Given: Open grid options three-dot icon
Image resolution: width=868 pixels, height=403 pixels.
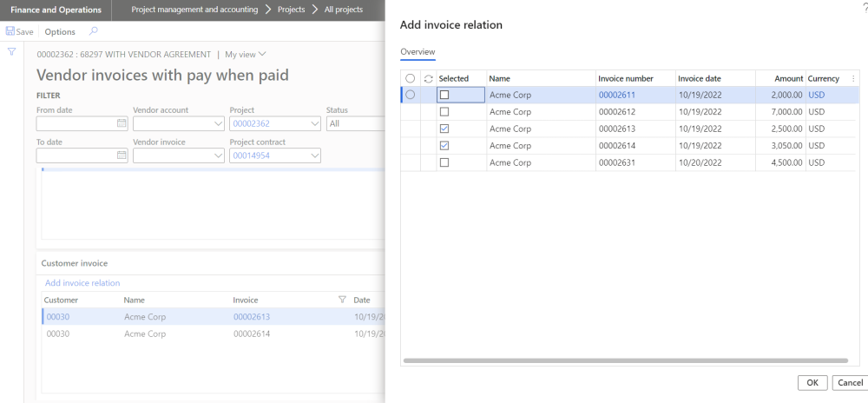Looking at the screenshot, I should click(852, 78).
